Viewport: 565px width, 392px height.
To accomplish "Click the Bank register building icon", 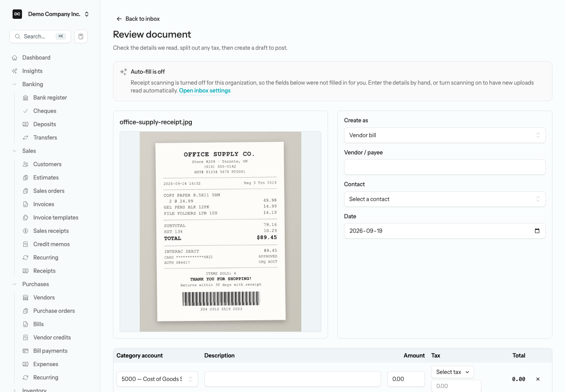I will [x=26, y=98].
